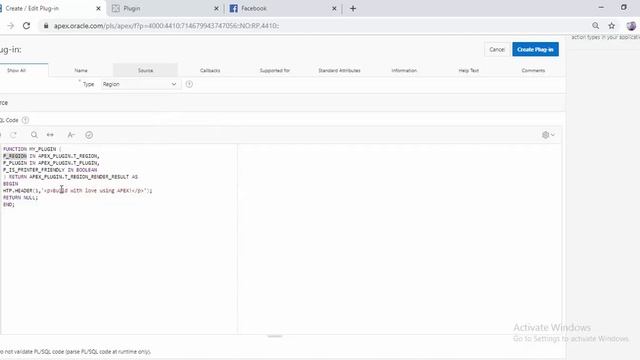Go to the Help Text tab
Image resolution: width=640 pixels, height=360 pixels.
[x=469, y=70]
